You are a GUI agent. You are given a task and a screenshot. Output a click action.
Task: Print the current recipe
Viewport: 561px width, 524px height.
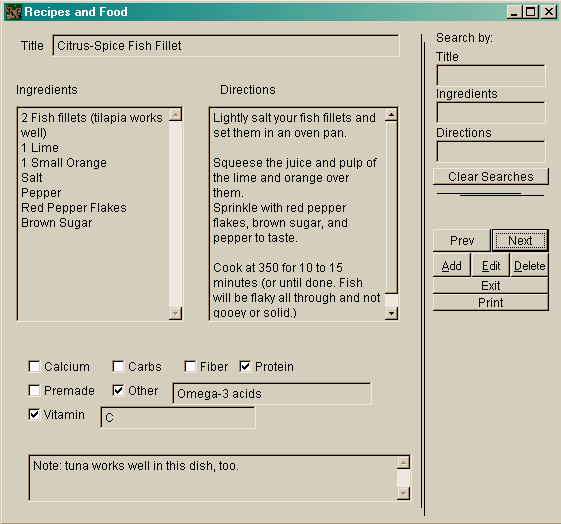pos(491,303)
